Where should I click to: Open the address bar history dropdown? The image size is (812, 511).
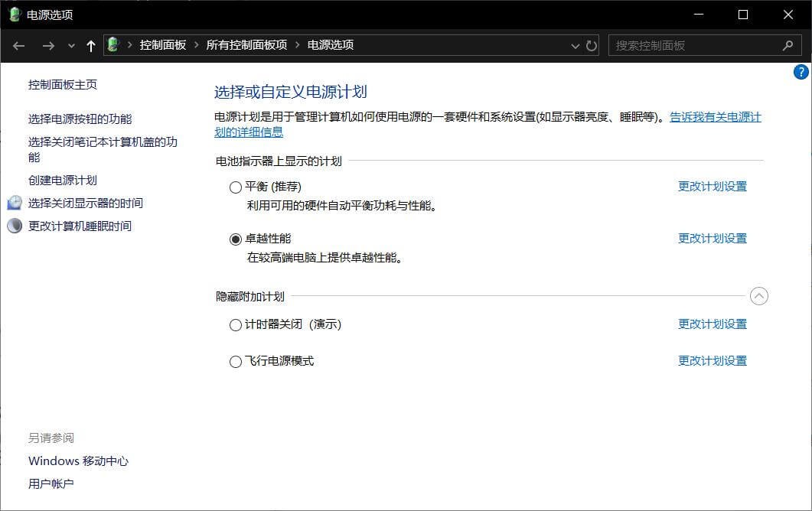point(575,45)
